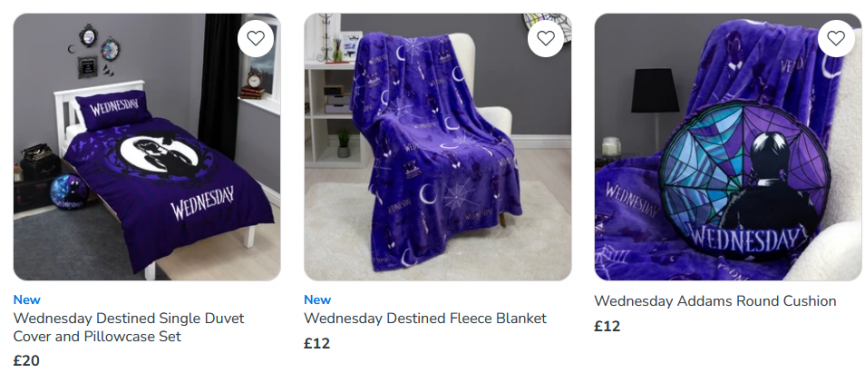Viewport: 865px width, 373px height.
Task: View the stained-glass round cushion image
Action: (728, 147)
